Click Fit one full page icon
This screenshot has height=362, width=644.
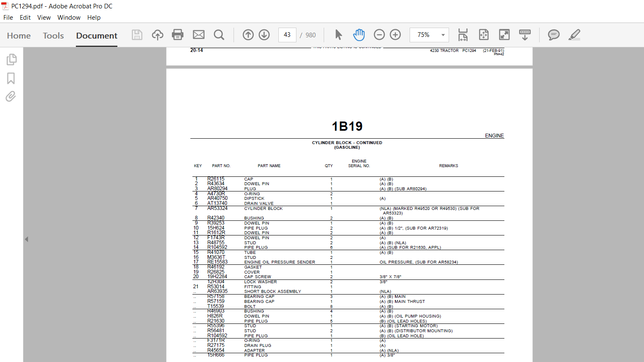coord(484,35)
